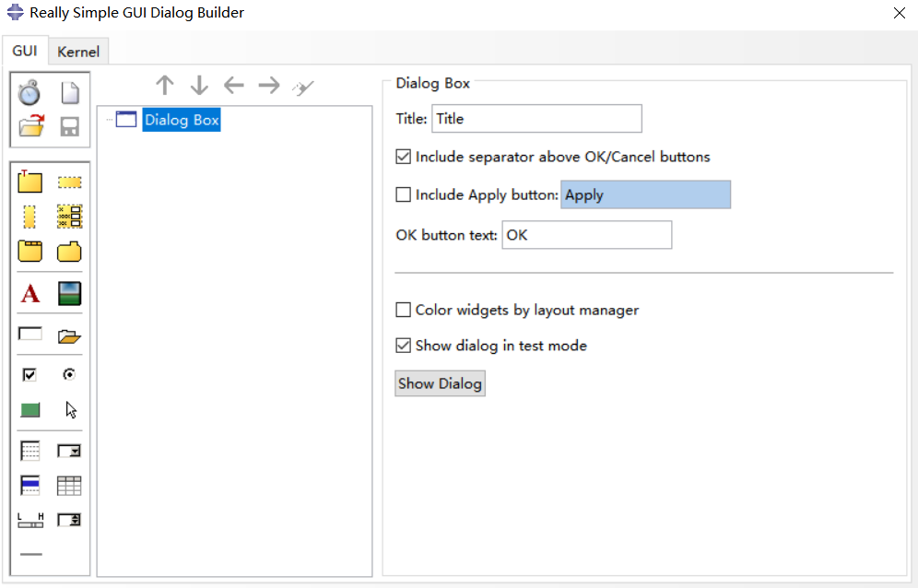This screenshot has width=918, height=588.
Task: Add a check button widget from the palette
Action: [x=30, y=374]
